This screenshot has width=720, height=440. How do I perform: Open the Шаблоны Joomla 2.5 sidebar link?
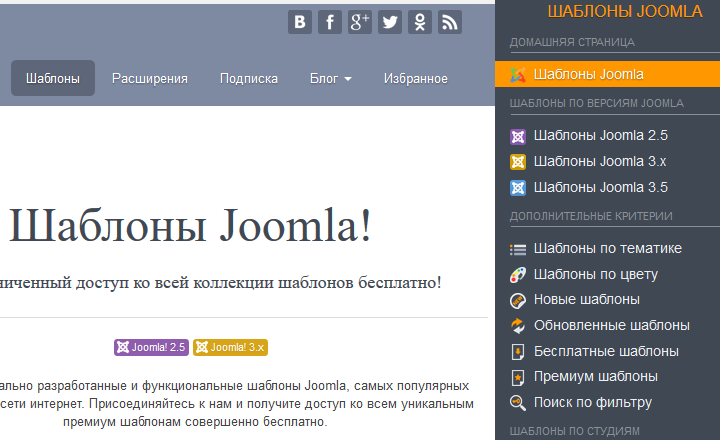(601, 135)
